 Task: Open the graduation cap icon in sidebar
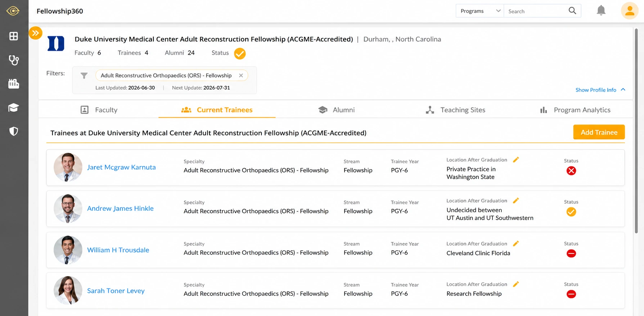click(14, 107)
